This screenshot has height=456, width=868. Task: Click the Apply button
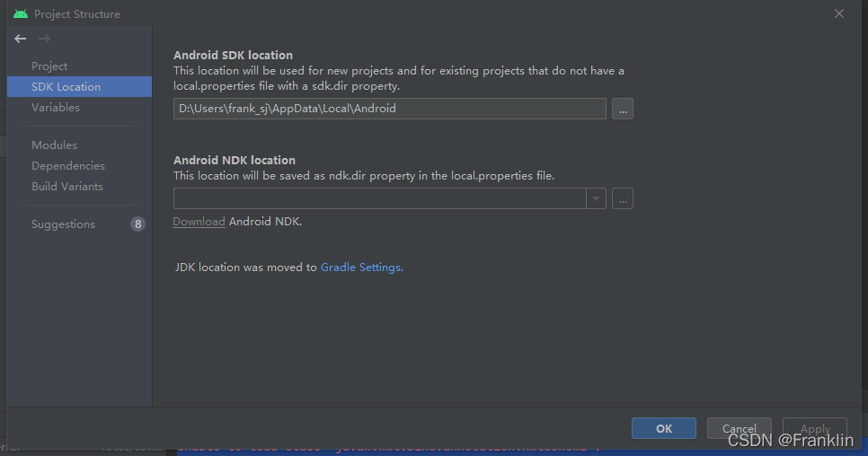point(815,428)
